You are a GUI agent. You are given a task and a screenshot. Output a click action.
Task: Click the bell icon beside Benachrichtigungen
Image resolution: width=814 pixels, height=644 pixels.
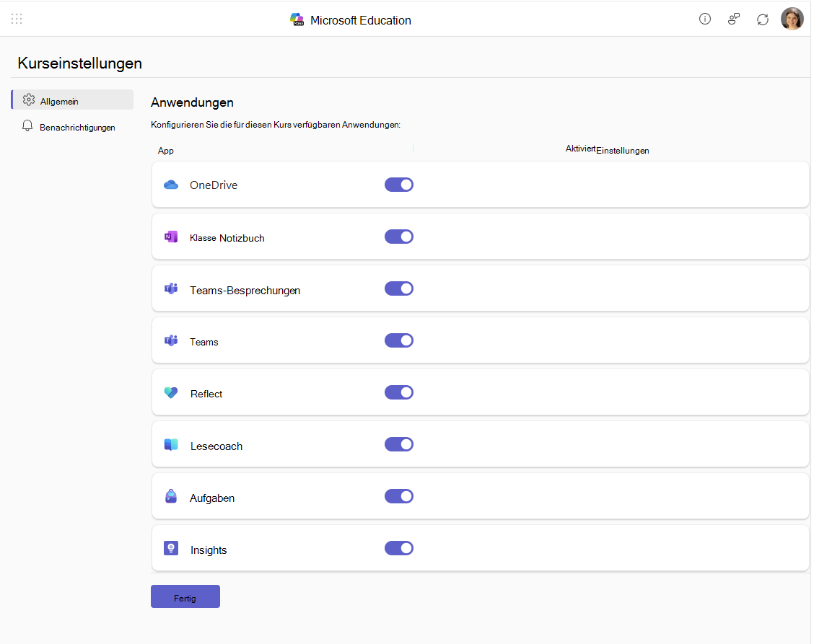coord(27,126)
